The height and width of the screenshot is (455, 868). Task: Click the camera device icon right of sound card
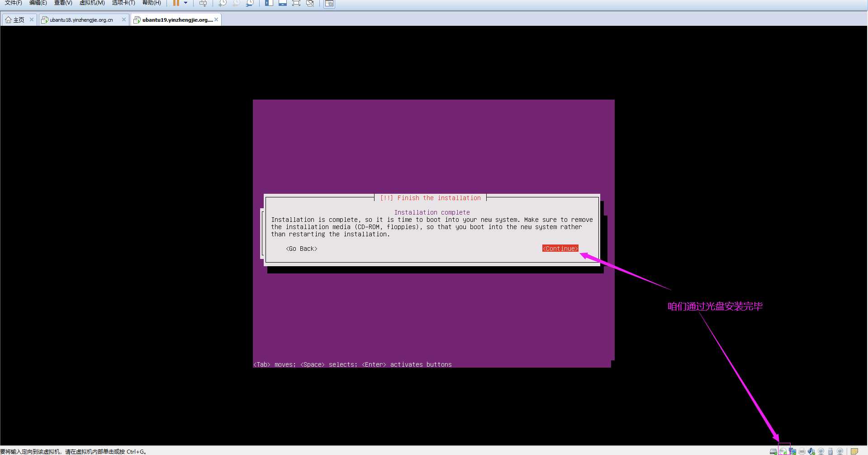click(x=821, y=451)
